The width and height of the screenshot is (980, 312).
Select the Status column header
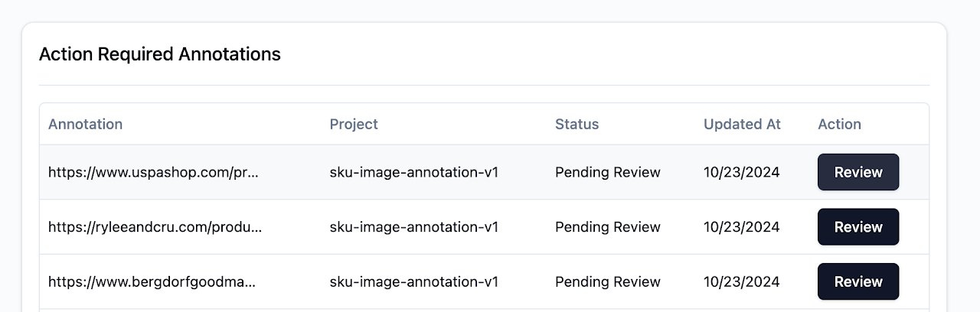(x=577, y=124)
